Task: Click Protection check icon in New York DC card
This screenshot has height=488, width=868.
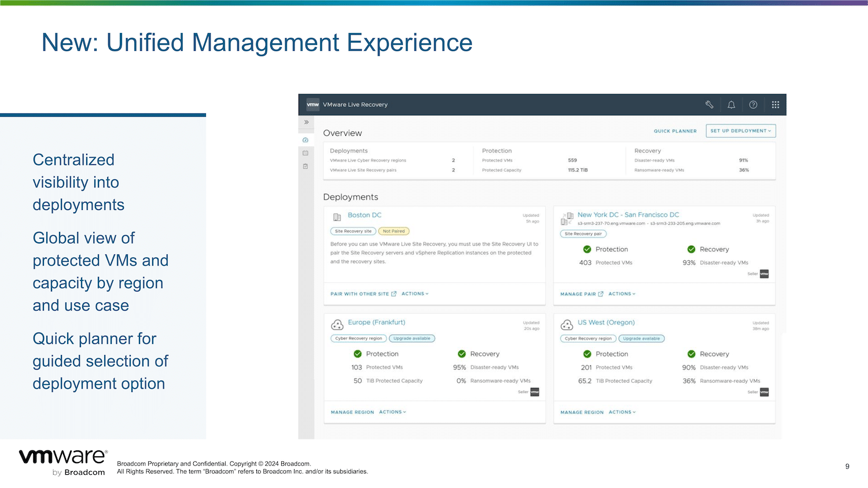Action: 587,249
